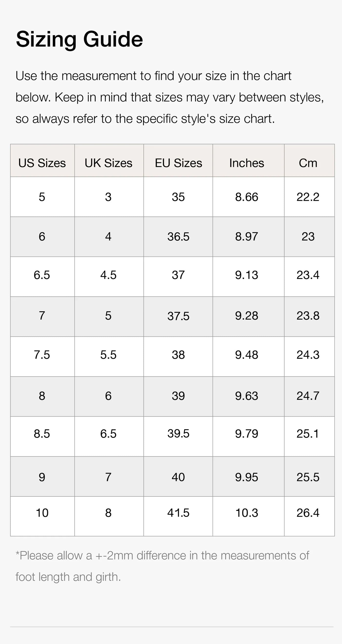342x644 pixels.
Task: Click the Inches column header
Action: point(247,163)
